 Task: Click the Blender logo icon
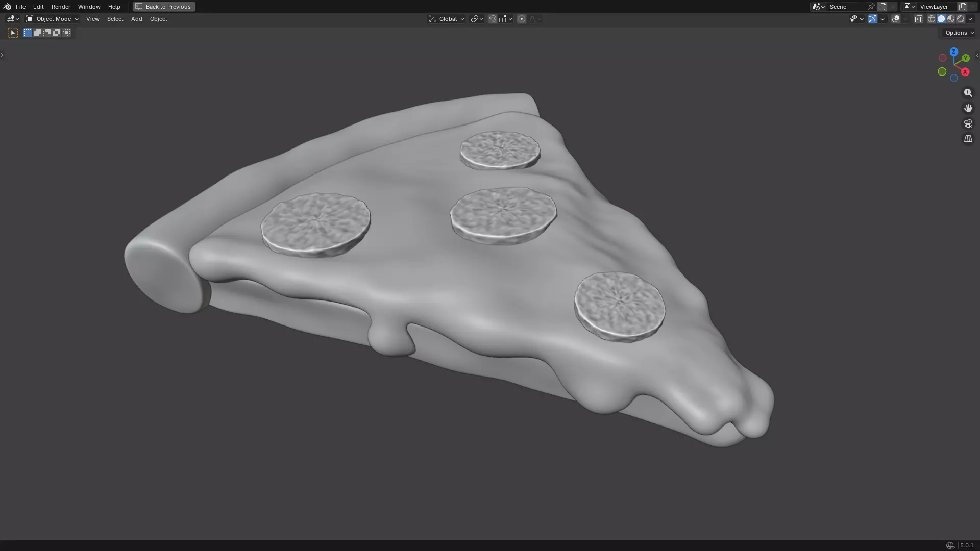point(7,7)
